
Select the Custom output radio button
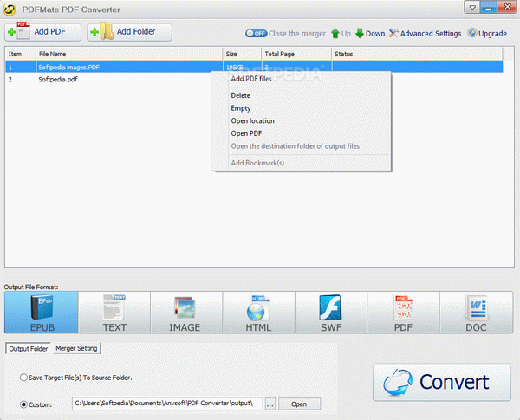pyautogui.click(x=23, y=404)
